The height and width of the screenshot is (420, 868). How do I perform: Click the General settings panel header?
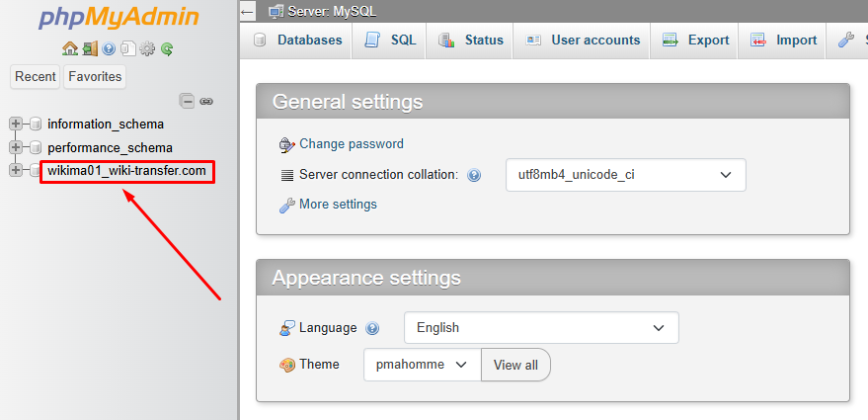[x=552, y=102]
